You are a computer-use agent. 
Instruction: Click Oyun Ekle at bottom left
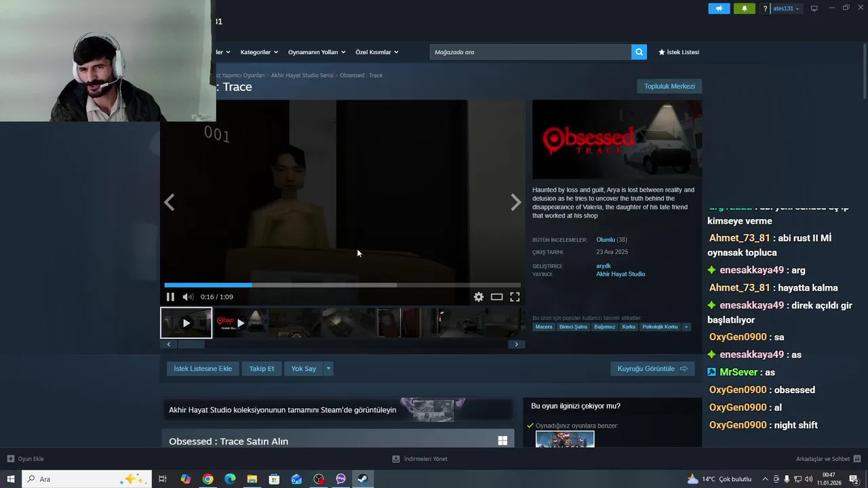tap(26, 459)
